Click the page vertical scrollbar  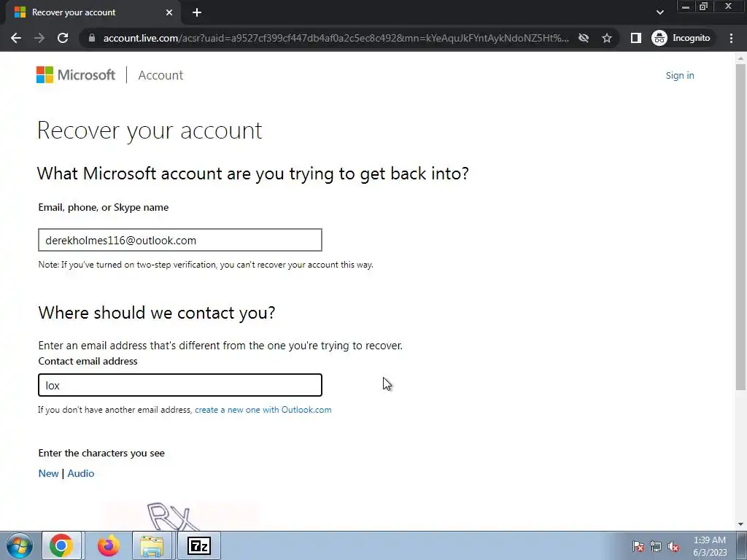740,226
